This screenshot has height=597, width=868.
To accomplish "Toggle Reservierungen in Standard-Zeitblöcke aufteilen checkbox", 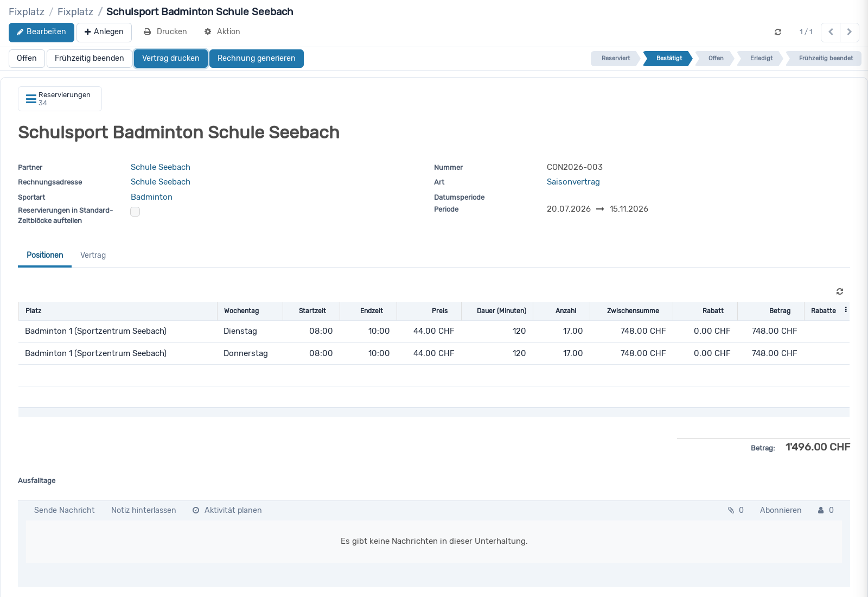I will (135, 212).
